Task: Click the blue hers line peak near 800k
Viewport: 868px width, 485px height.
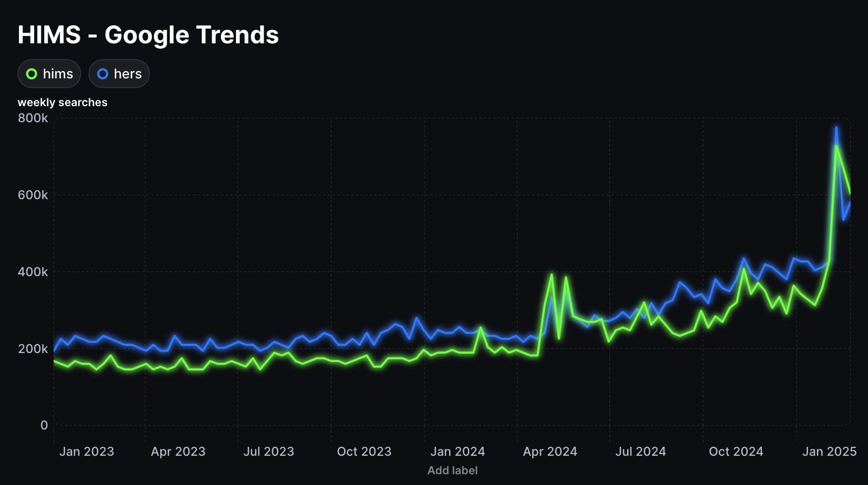Action: [x=836, y=128]
